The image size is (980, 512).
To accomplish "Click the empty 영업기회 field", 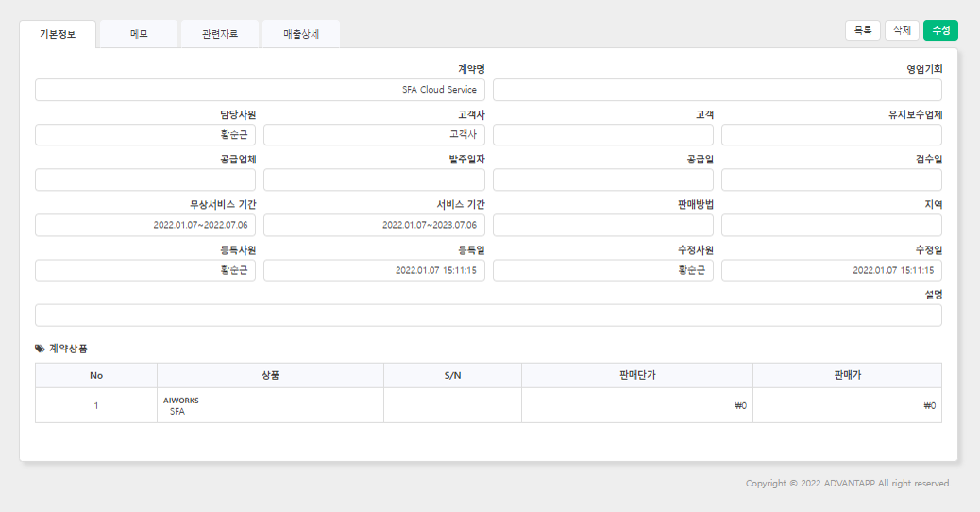I will (x=718, y=90).
